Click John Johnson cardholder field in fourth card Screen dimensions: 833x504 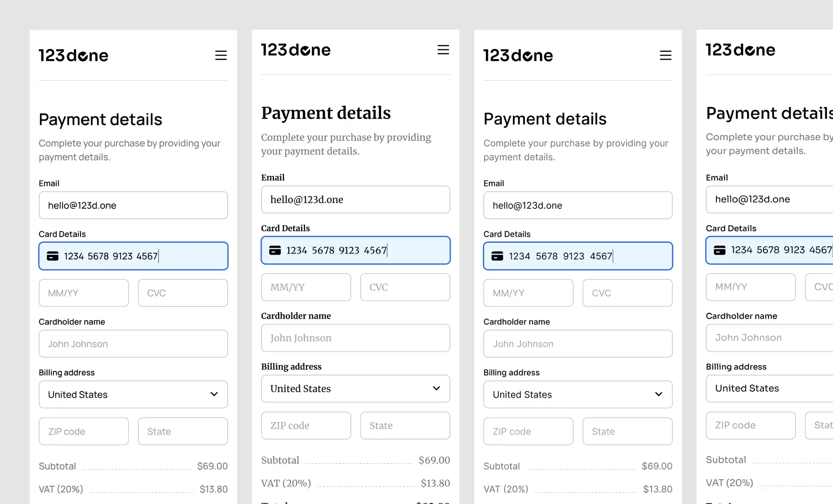(770, 338)
